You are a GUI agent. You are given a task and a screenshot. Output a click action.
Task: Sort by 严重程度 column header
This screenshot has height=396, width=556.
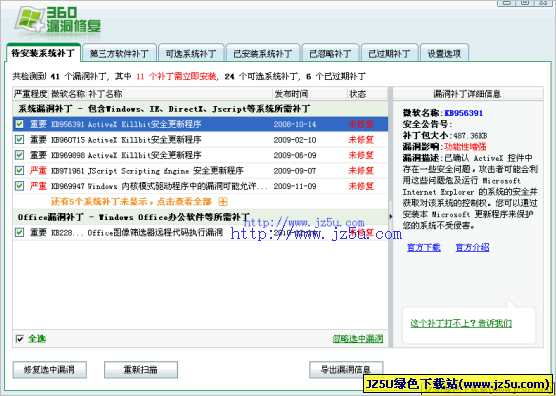pos(30,94)
